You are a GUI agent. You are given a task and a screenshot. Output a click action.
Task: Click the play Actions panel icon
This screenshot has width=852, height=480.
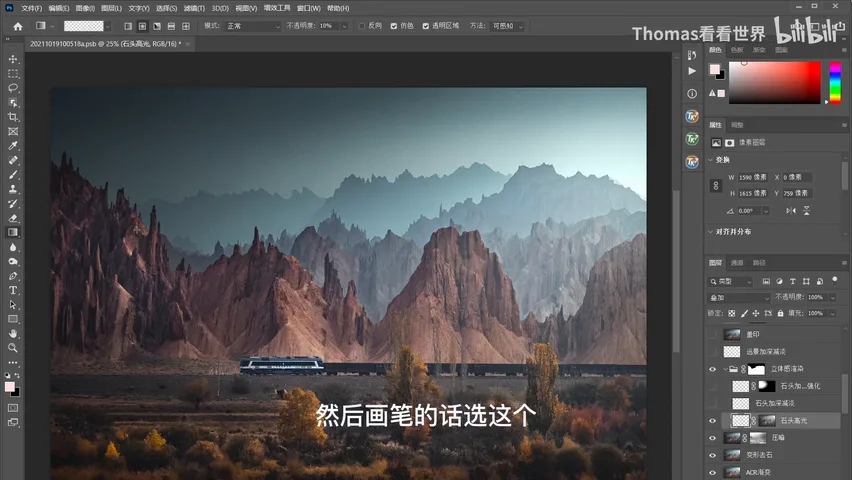[692, 71]
